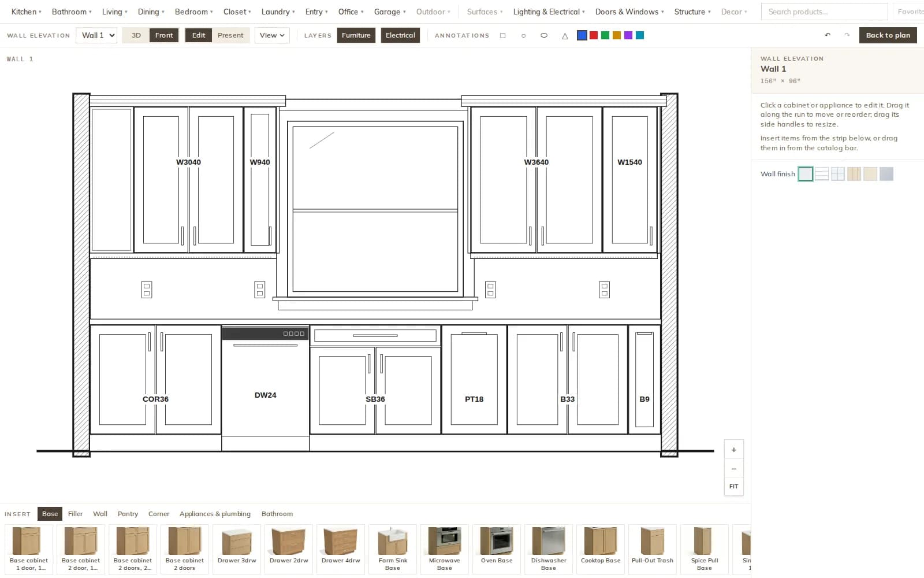Insert the Farm Sink Base cabinet

tap(393, 549)
